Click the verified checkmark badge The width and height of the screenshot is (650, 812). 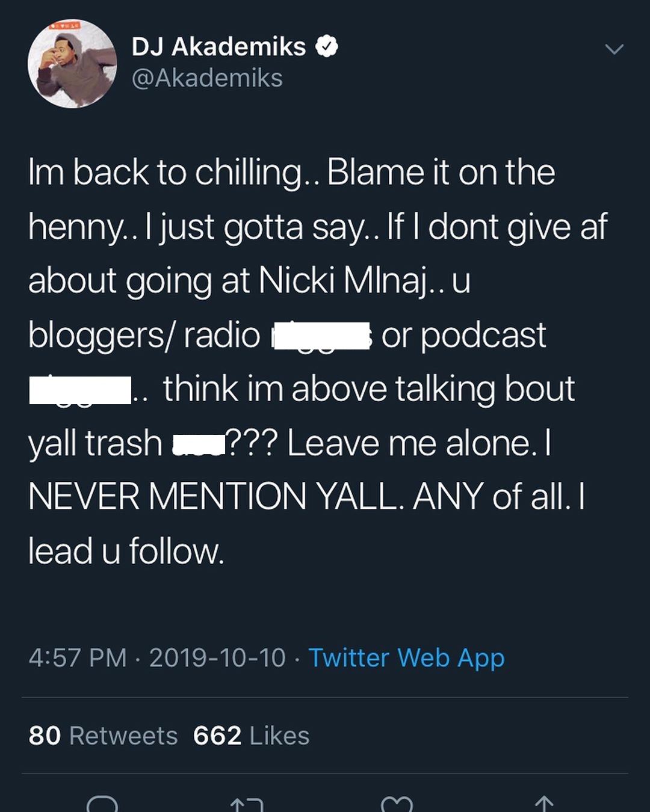[326, 47]
